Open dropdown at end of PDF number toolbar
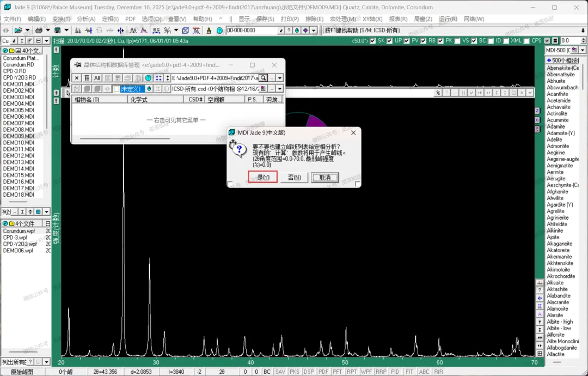 [314, 31]
